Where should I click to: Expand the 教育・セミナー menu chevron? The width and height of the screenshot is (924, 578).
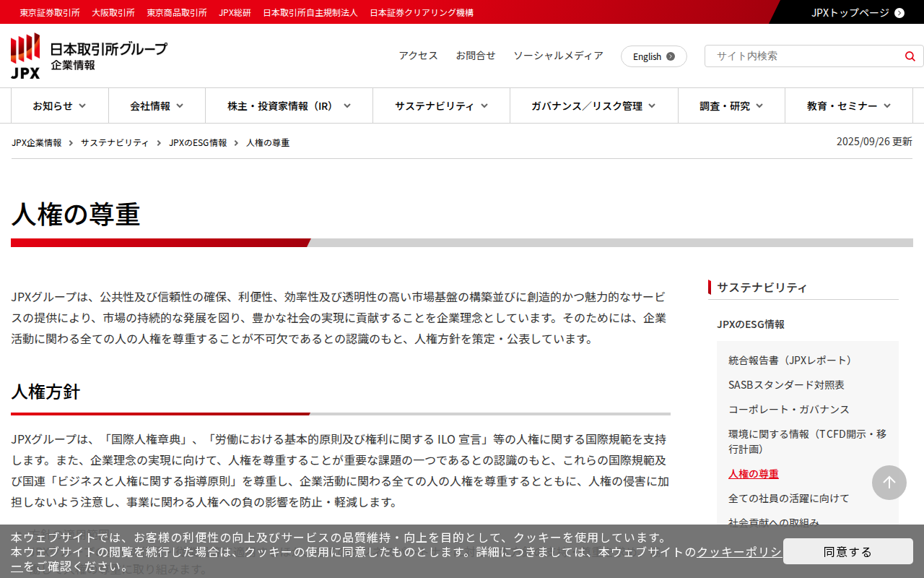887,106
